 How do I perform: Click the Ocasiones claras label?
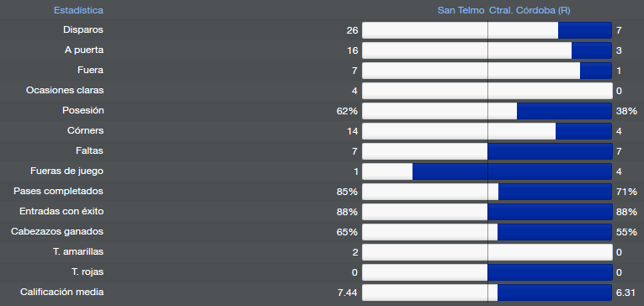pos(65,90)
